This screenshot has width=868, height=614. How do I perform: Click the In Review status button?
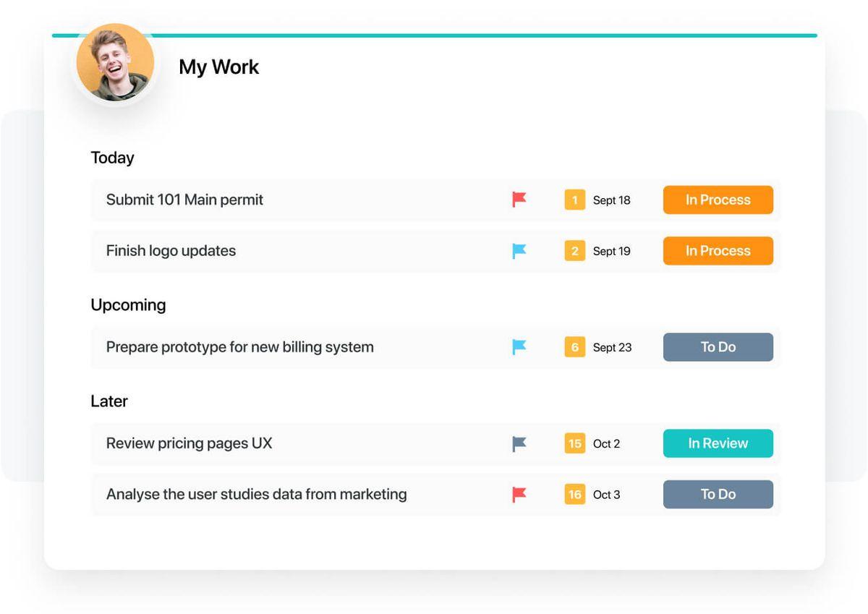coord(718,443)
